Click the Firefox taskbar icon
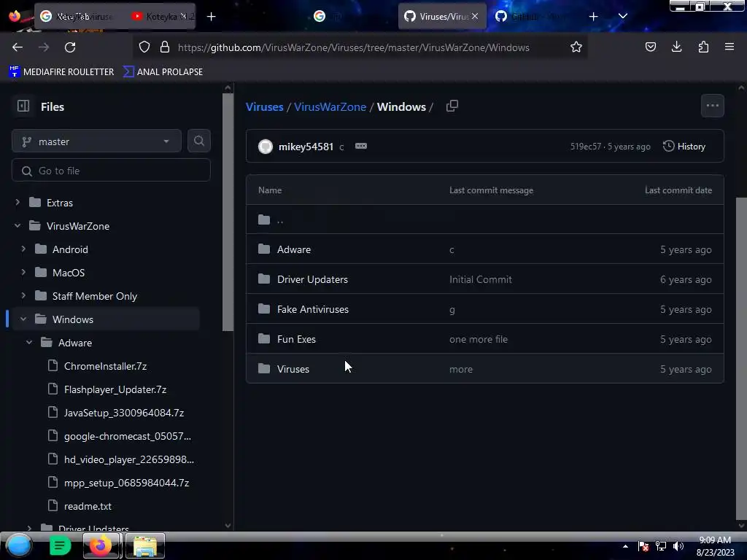Screen dimensions: 747x560 point(101,545)
